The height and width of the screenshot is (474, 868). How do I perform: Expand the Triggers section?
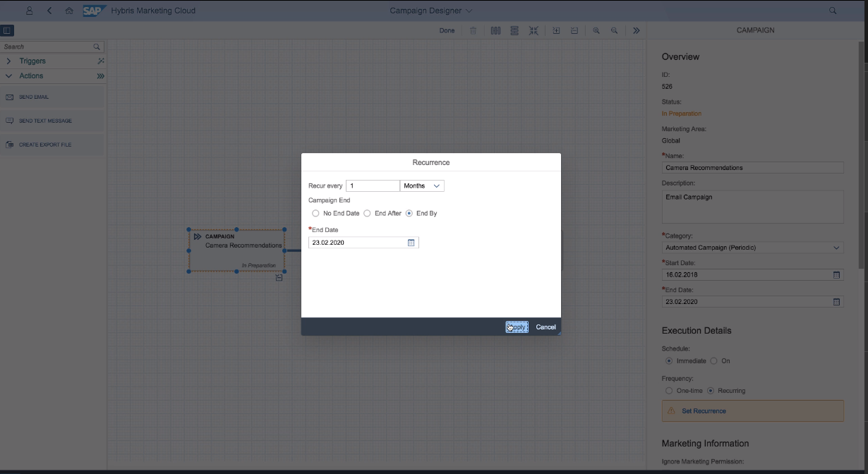pos(8,61)
